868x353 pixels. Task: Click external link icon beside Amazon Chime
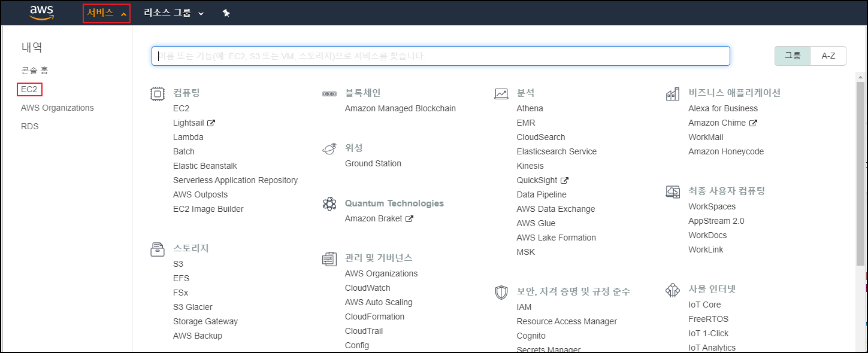[754, 123]
